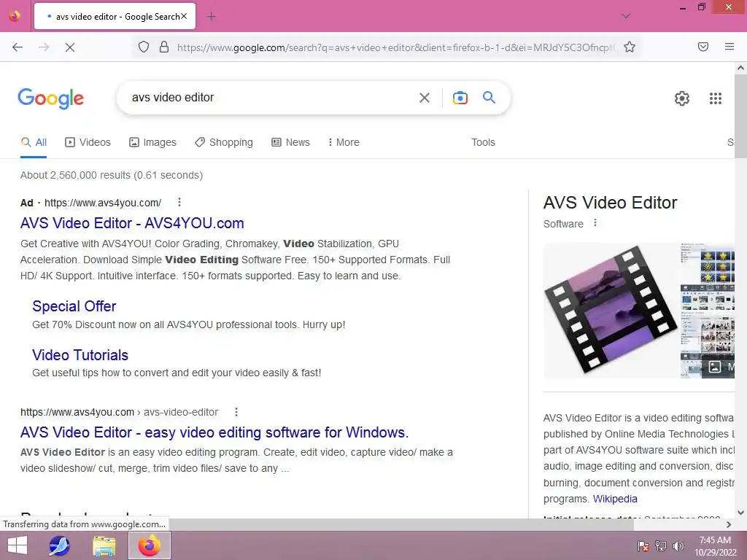
Task: Stop loading the page
Action: coord(69,47)
